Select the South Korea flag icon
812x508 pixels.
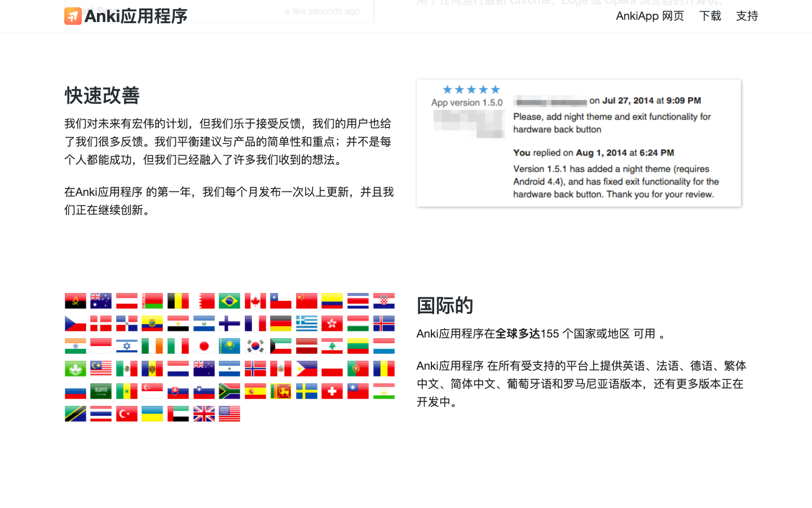coord(255,345)
